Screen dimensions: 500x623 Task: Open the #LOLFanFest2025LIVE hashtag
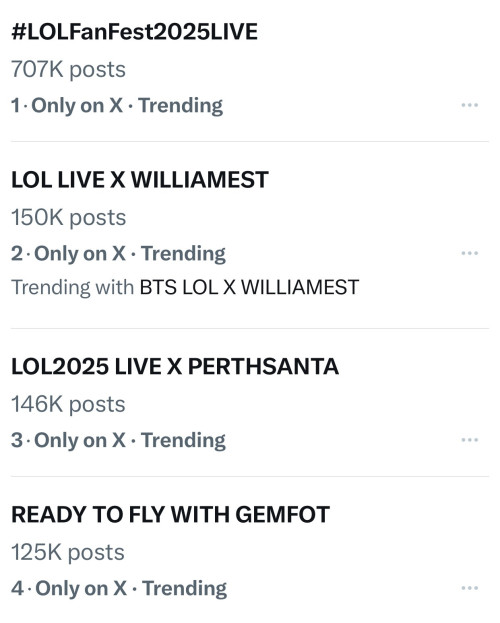click(134, 31)
